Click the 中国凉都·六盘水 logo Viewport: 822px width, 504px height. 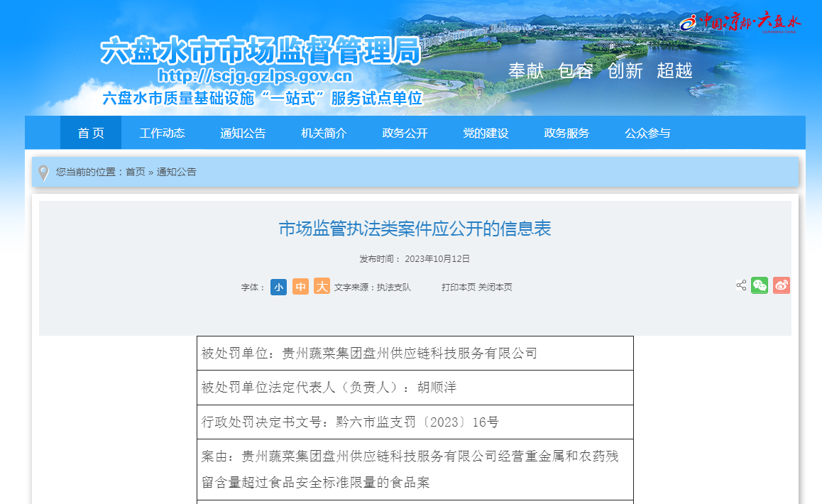point(740,21)
